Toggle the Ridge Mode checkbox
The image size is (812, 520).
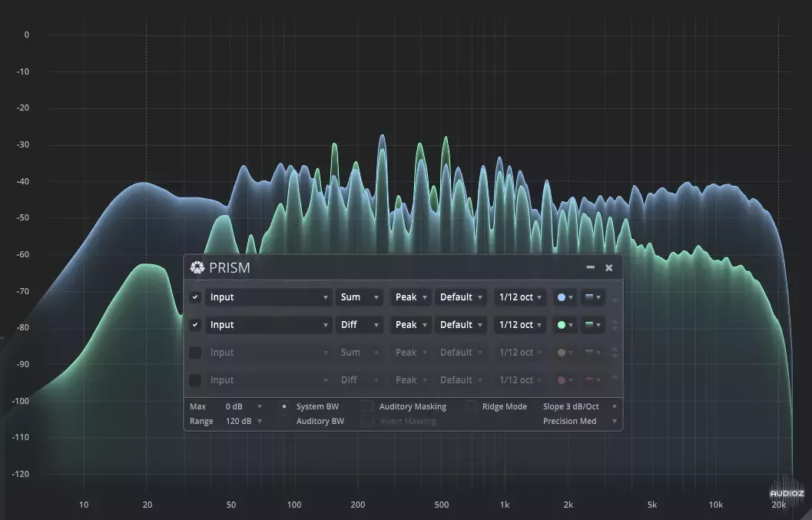[x=470, y=406]
